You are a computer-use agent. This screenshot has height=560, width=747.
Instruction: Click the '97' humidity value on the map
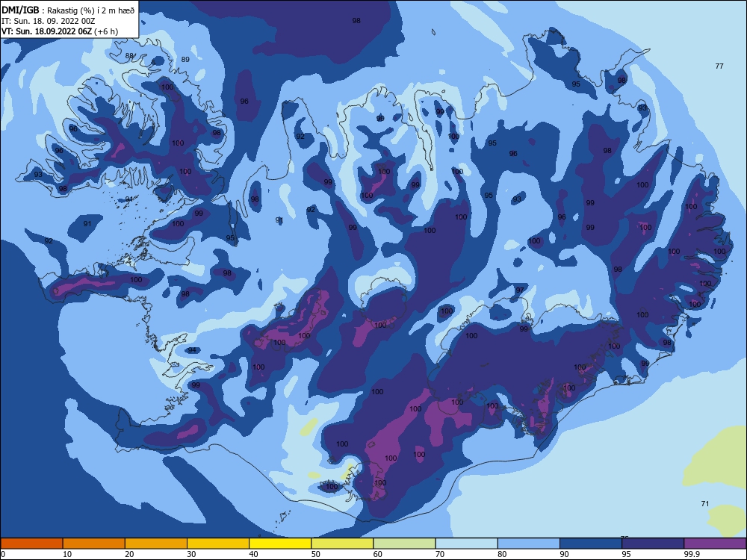coord(520,290)
